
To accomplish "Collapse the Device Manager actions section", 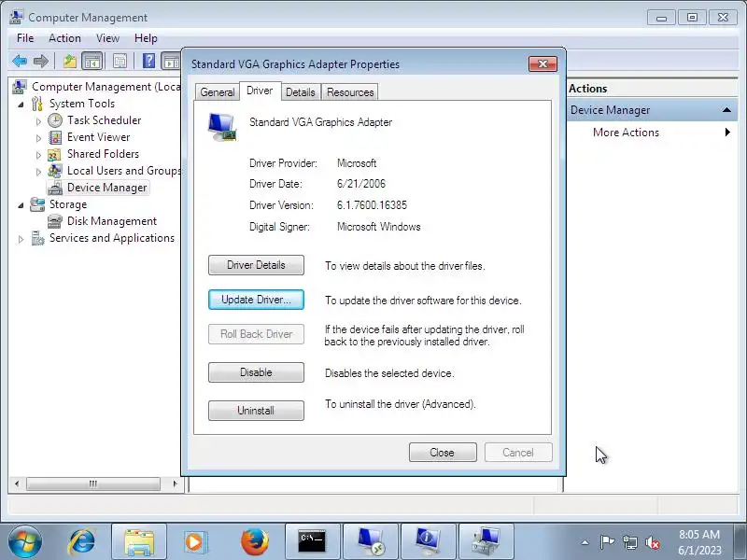I will (x=726, y=110).
